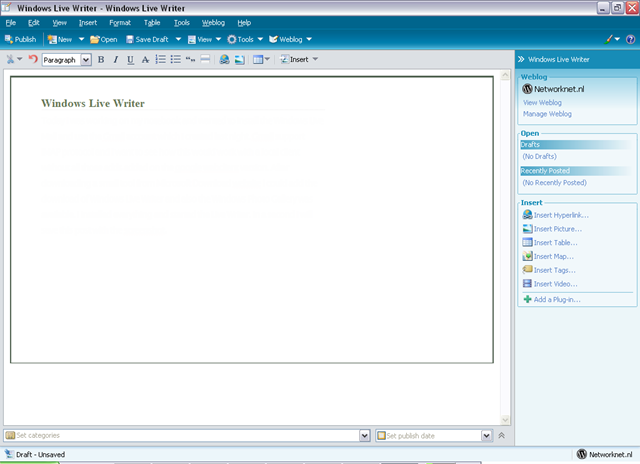This screenshot has width=640, height=464.
Task: Click the double up-arrow properties expander
Action: [x=502, y=435]
